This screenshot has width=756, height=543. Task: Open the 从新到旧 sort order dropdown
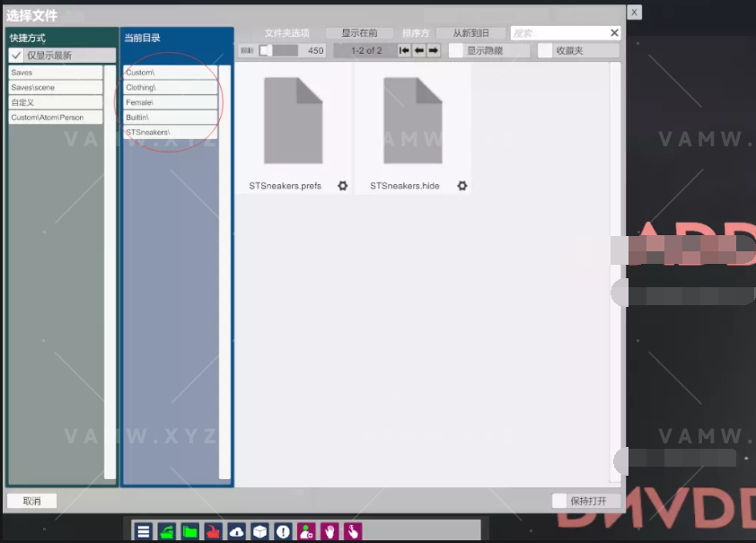coord(471,33)
